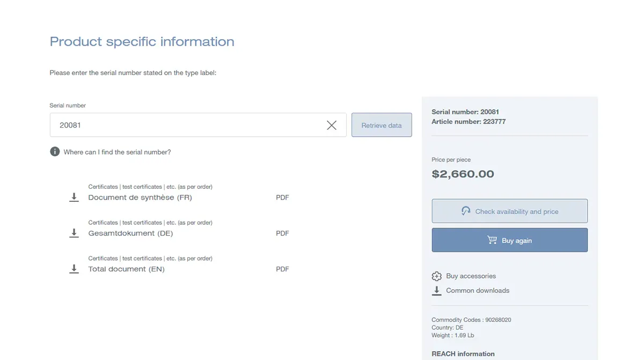Open the Gesamtdokument (DE) link
Image resolution: width=644 pixels, height=360 pixels.
click(x=130, y=233)
